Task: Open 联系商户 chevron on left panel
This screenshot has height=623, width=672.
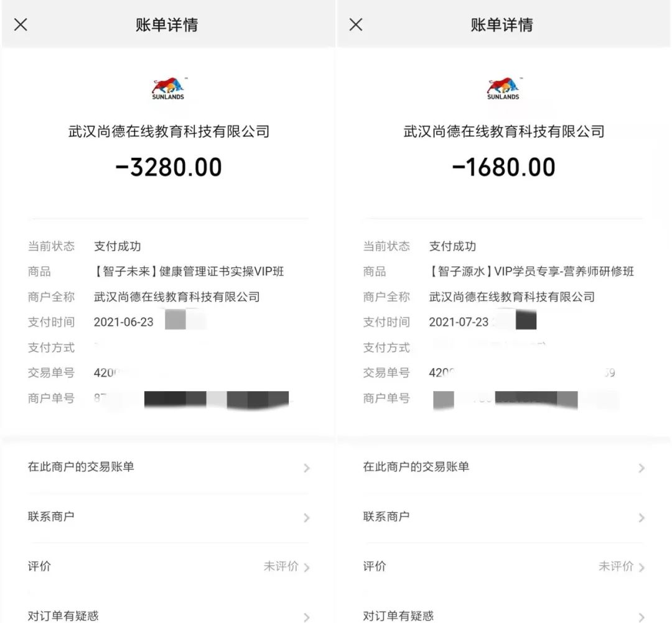Action: (x=306, y=518)
